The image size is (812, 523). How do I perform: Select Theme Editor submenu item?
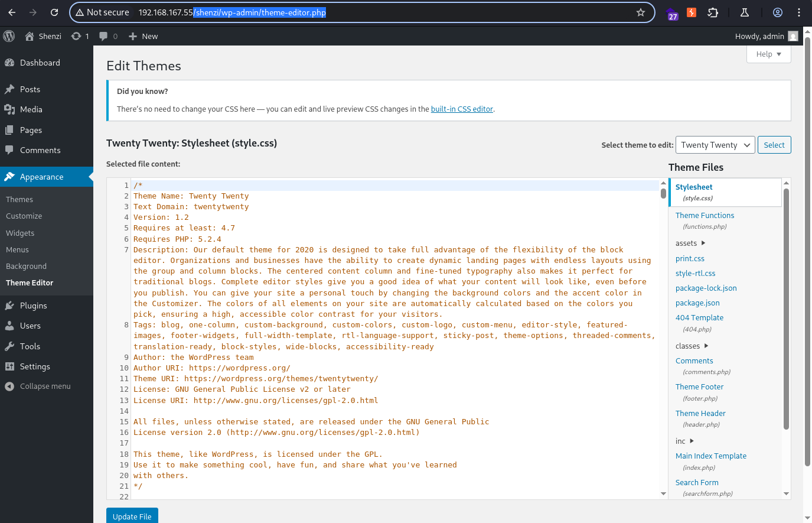click(30, 282)
